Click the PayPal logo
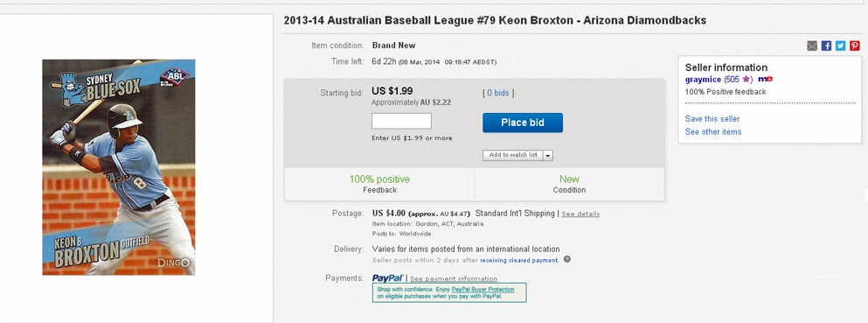Viewport: 868px width, 323px height. (387, 278)
